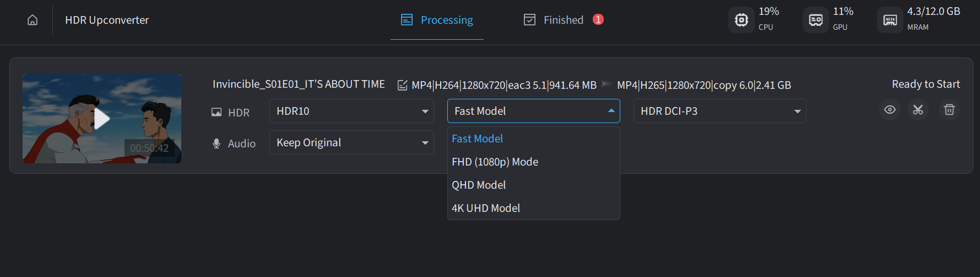Open the HDR10 format dropdown
The height and width of the screenshot is (277, 980).
click(351, 111)
